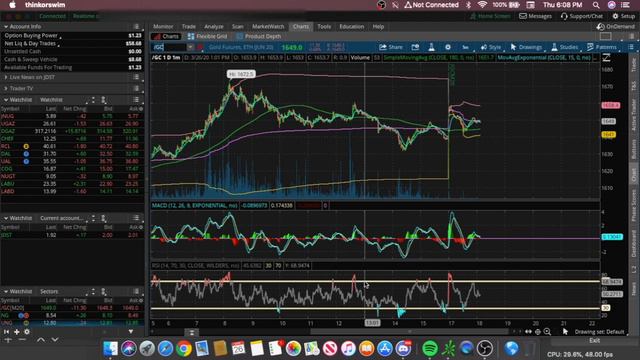Screen dimensions: 640x360
Task: Open the Trade tab
Action: click(x=189, y=27)
